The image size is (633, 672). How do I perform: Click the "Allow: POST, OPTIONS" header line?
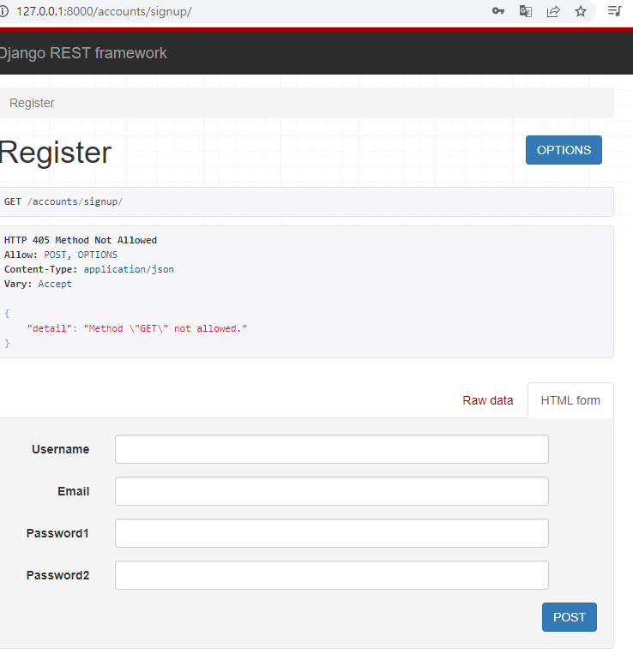click(60, 255)
